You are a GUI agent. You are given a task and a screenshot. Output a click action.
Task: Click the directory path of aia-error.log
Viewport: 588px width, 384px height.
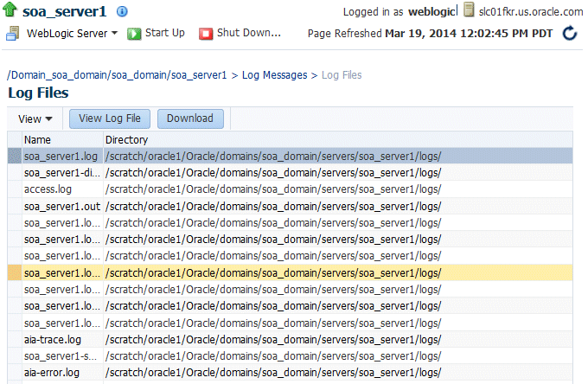273,373
